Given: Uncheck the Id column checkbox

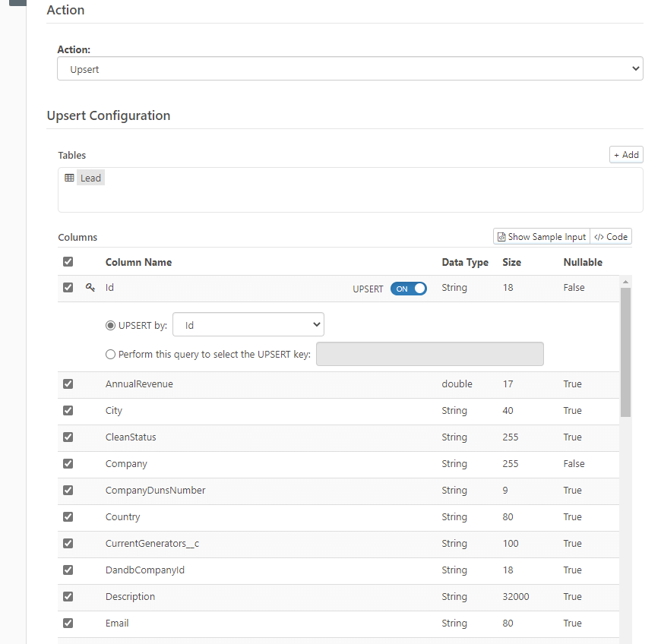Looking at the screenshot, I should coord(68,288).
